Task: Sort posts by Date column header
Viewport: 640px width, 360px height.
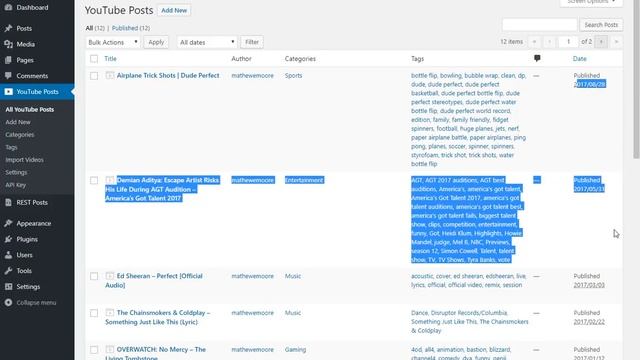Action: (x=580, y=59)
